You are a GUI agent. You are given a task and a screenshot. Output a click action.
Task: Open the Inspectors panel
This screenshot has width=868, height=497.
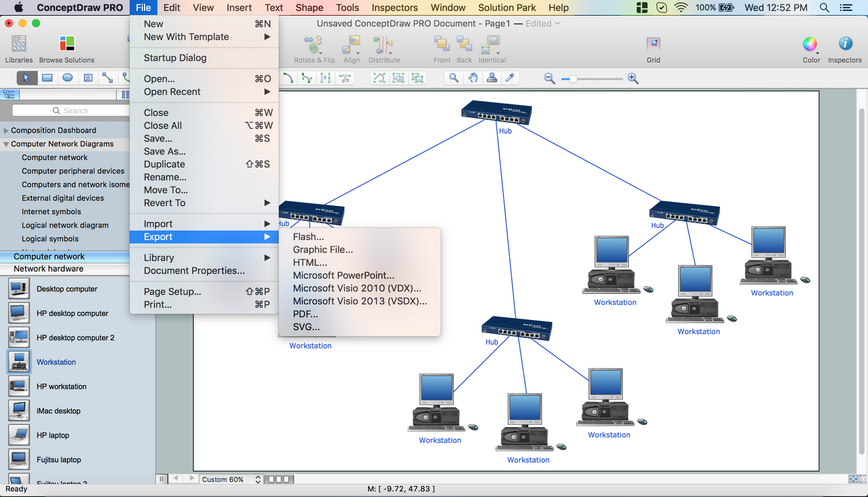(844, 45)
